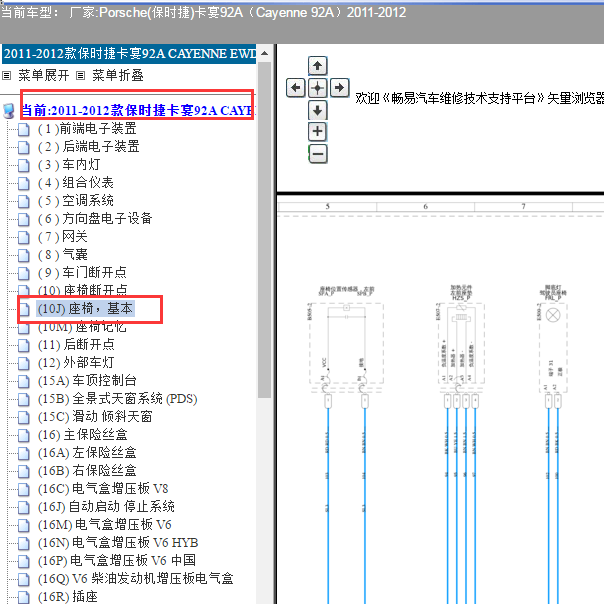This screenshot has width=604, height=604.
Task: Click the tree panel vertical scrollbar thumb
Action: 265,230
